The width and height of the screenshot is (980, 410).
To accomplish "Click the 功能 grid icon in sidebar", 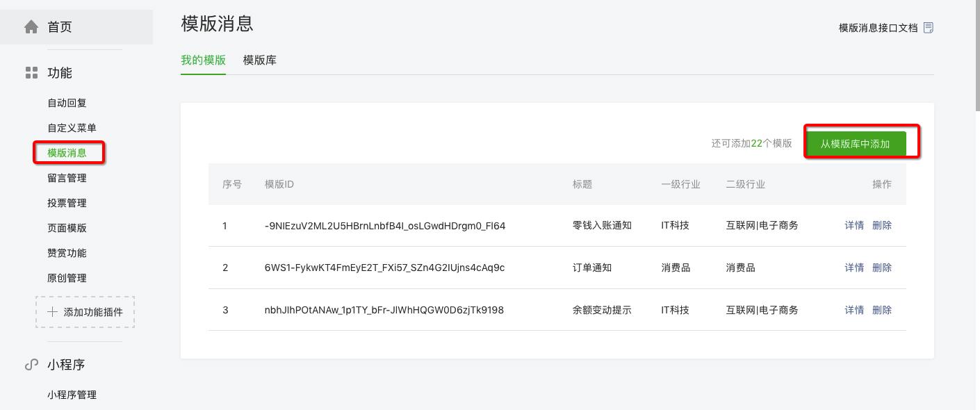I will [x=31, y=73].
